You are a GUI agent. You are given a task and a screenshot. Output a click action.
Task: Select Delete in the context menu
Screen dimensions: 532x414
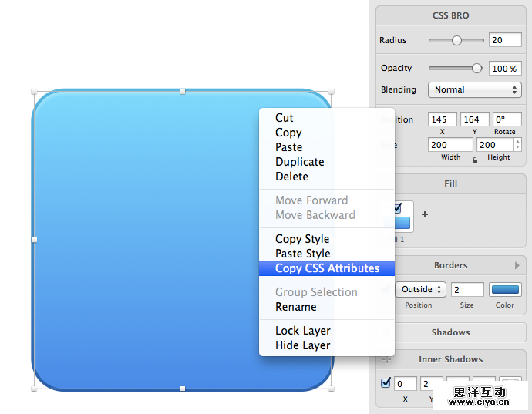[327, 177]
